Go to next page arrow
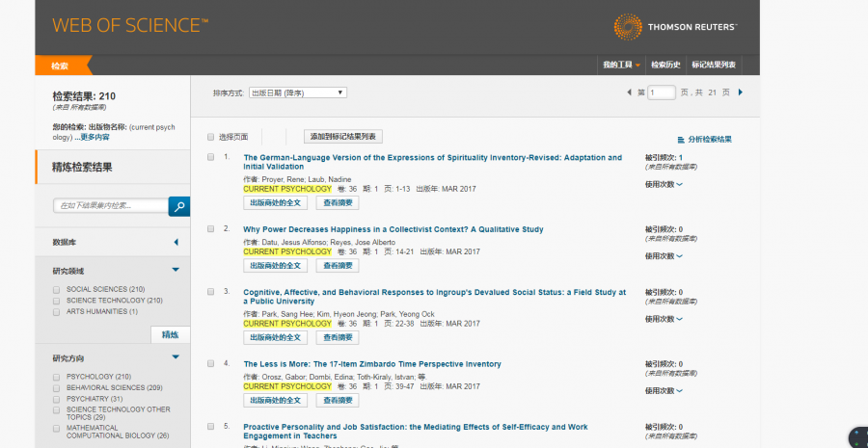The height and width of the screenshot is (448, 868). pyautogui.click(x=741, y=92)
